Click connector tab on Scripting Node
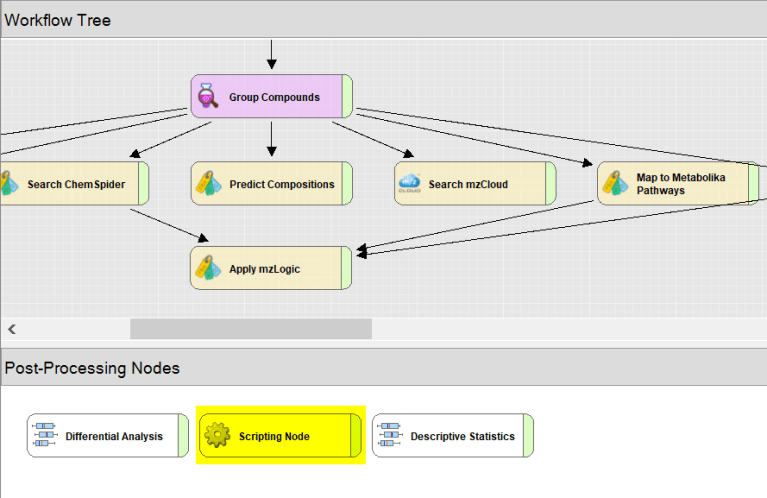This screenshot has width=767, height=498. tap(356, 435)
